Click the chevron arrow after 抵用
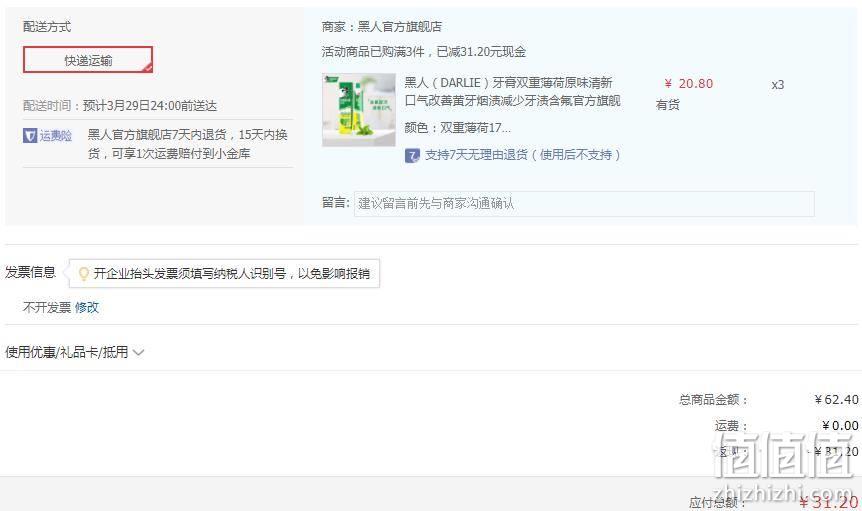This screenshot has height=511, width=862. click(139, 352)
